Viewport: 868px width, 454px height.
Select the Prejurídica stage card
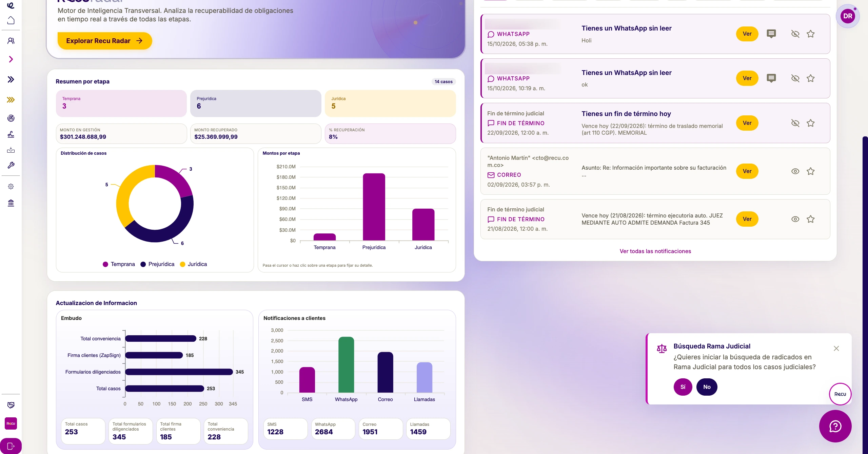point(256,103)
